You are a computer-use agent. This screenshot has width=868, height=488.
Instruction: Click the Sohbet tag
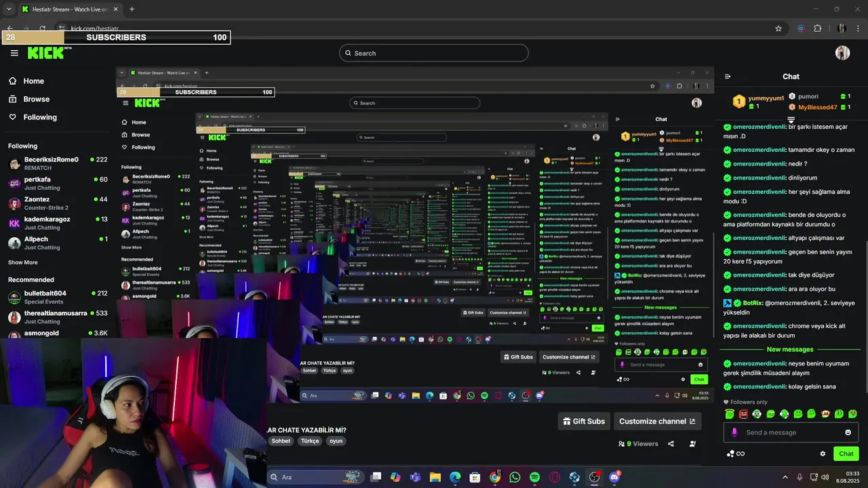281,441
